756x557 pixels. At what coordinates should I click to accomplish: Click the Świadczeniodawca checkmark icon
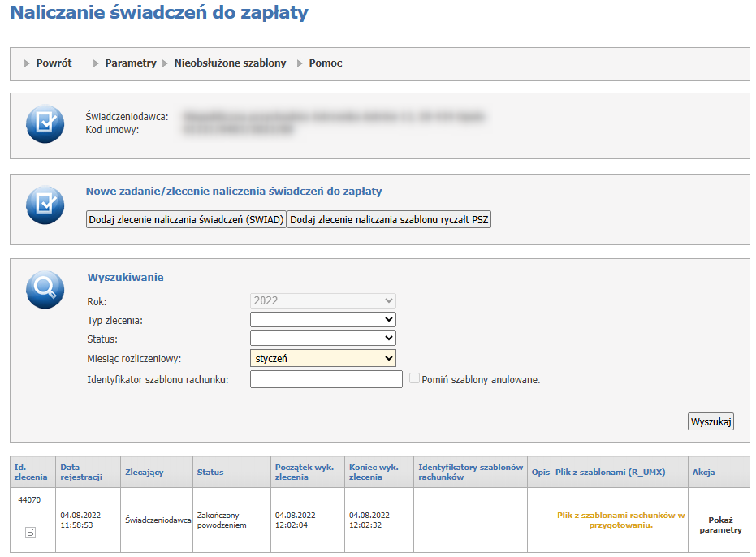[x=45, y=124]
